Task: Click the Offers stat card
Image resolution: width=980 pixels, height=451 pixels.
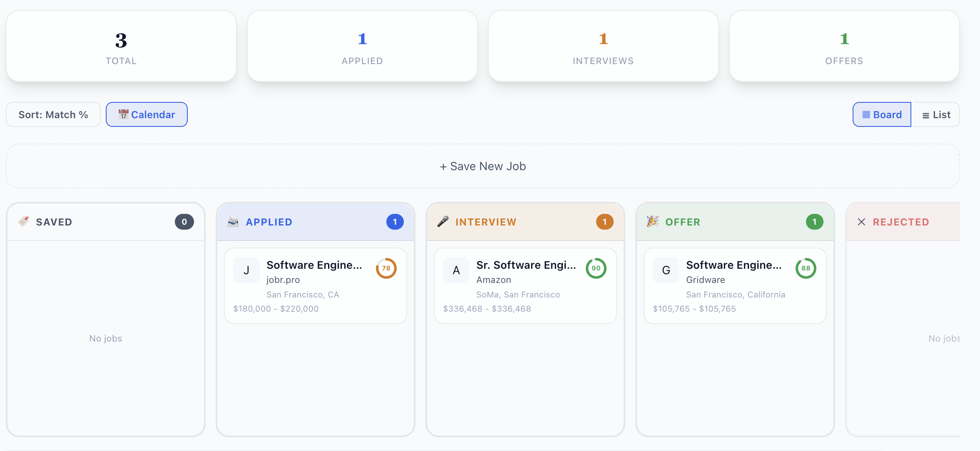Action: point(844,46)
